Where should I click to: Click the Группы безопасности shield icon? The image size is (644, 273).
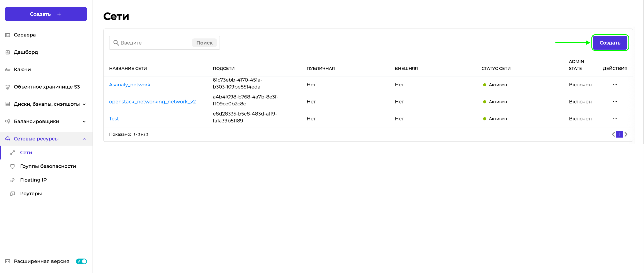pyautogui.click(x=12, y=166)
